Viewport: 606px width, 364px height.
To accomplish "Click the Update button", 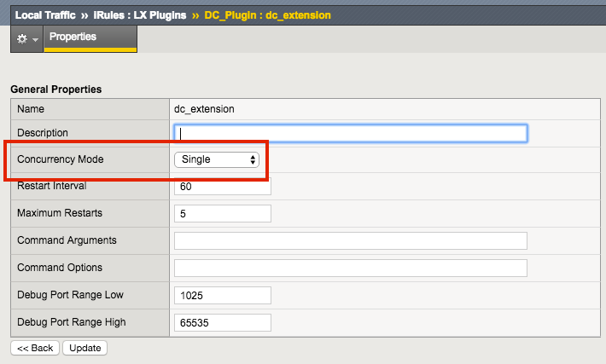I will coord(84,348).
